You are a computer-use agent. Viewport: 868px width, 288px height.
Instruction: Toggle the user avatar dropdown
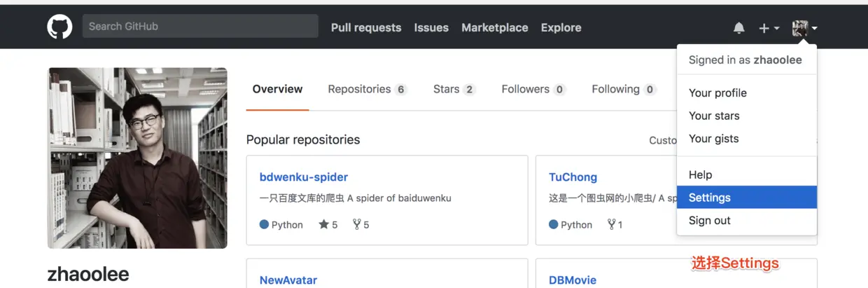click(804, 28)
